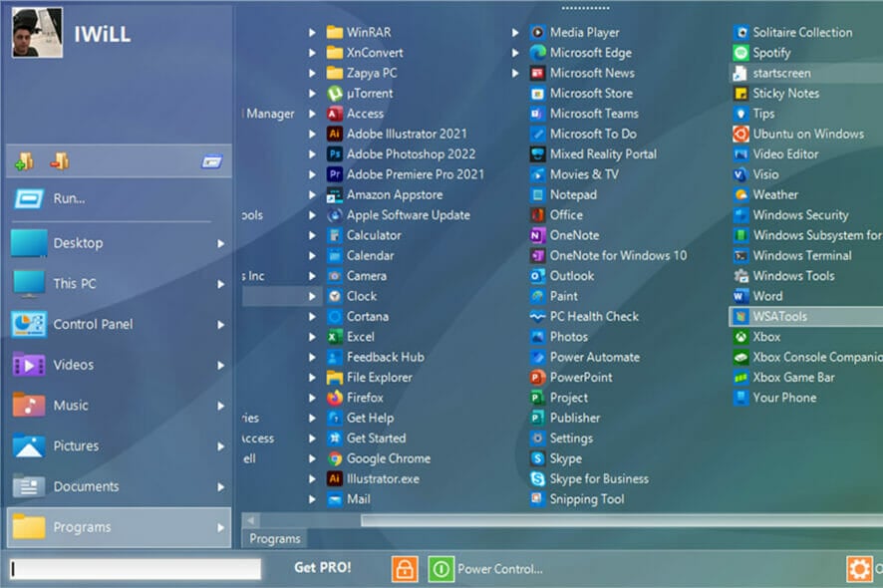Open the Adobe Illustrator 2021 icon
The width and height of the screenshot is (883, 588).
(335, 134)
